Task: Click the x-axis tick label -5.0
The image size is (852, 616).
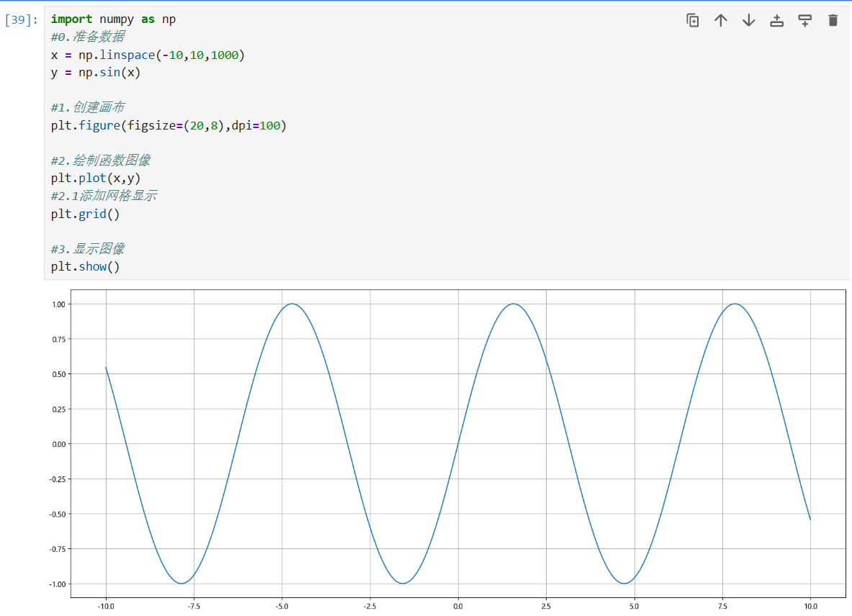Action: 282,606
